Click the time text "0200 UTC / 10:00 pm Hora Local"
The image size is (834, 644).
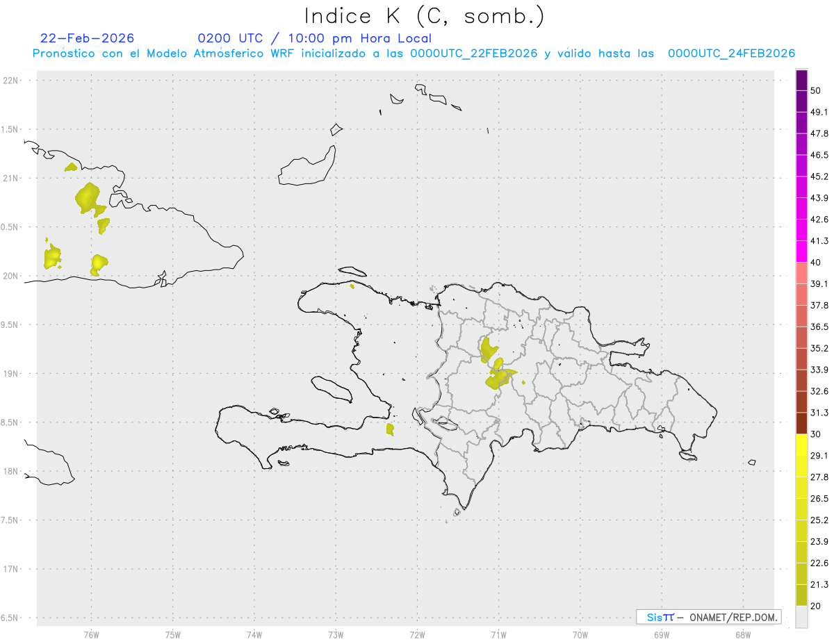(315, 38)
